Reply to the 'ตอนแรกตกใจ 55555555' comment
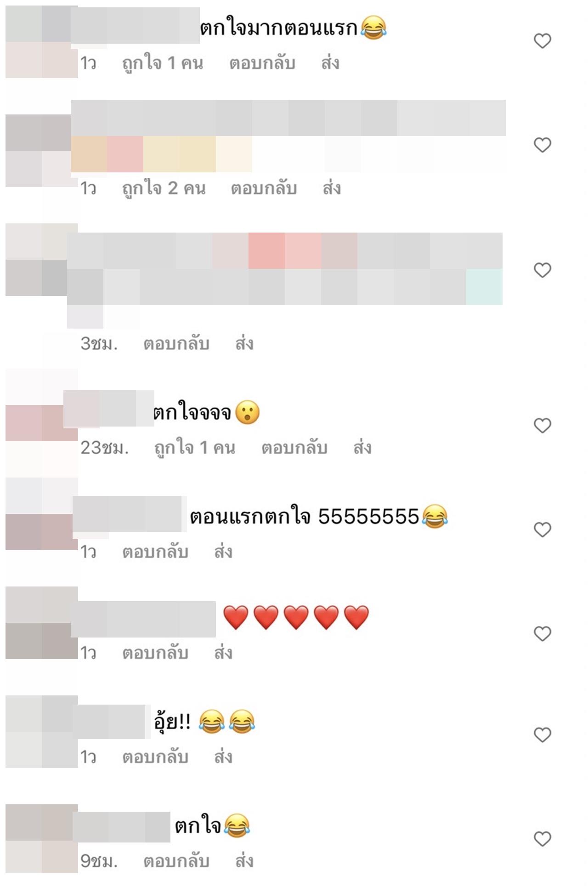Image resolution: width=588 pixels, height=888 pixels. [155, 552]
